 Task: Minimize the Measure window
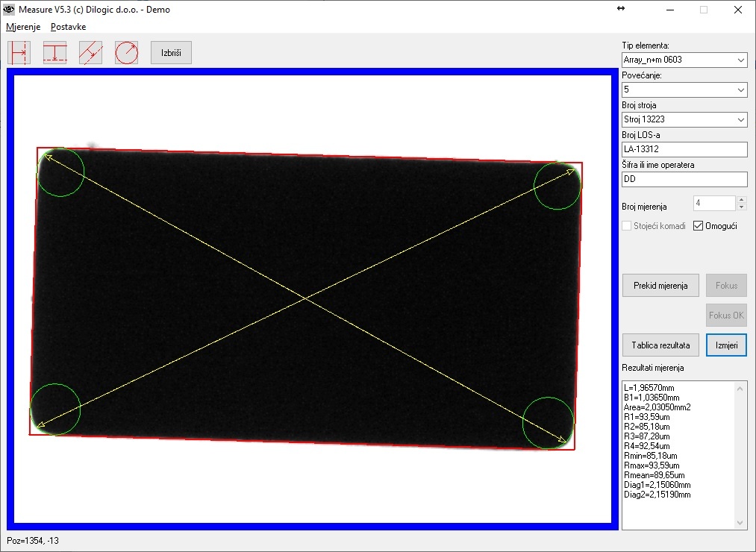click(x=670, y=10)
